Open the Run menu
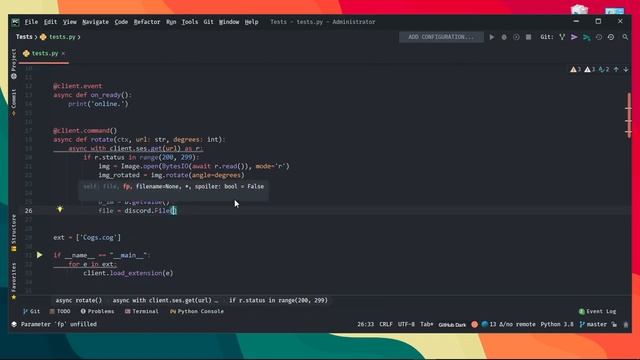640x360 pixels. [171, 22]
